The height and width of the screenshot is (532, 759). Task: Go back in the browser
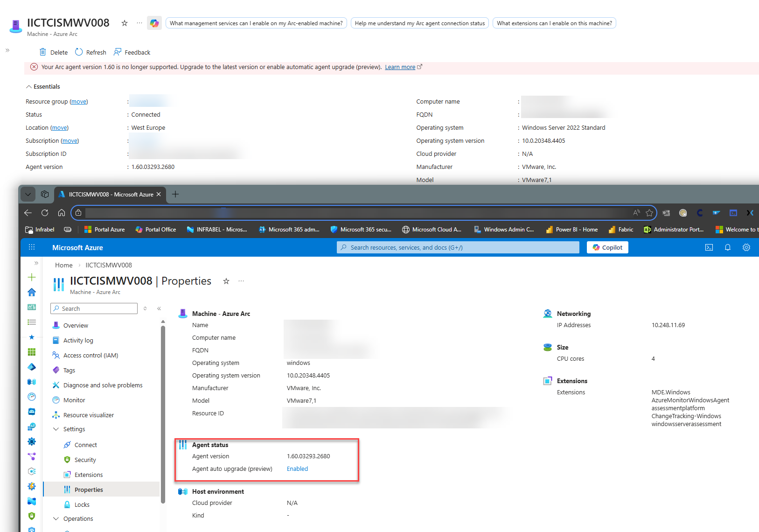[28, 213]
